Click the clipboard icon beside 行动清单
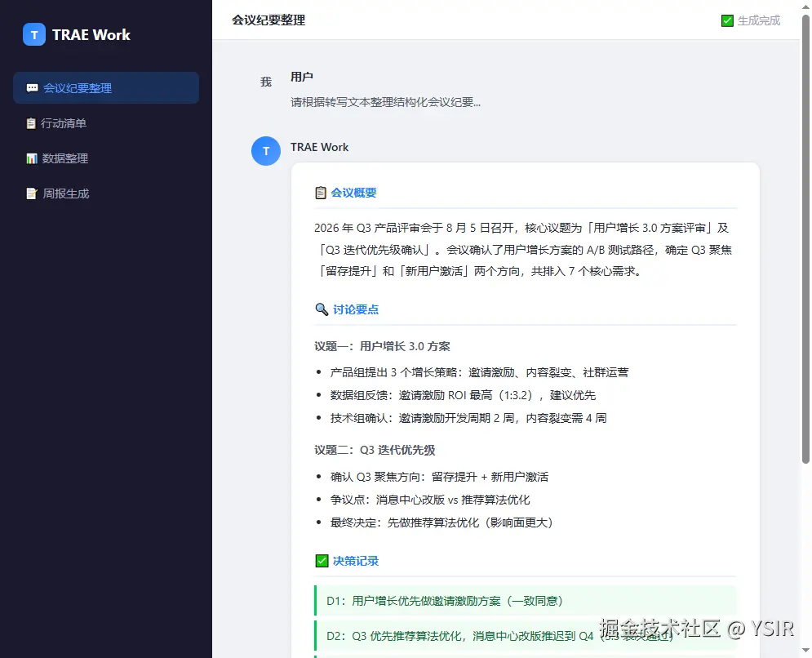812x658 pixels. pyautogui.click(x=31, y=123)
